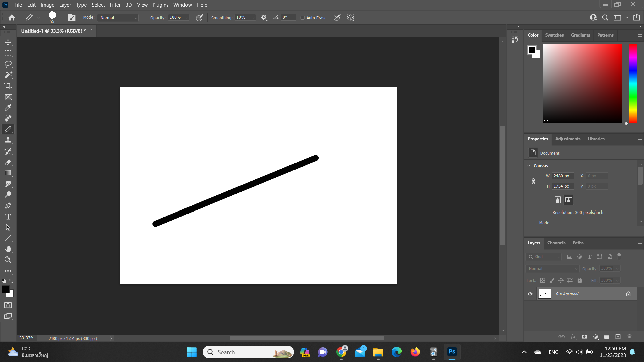Select the Spot Healing Brush tool

[x=8, y=118]
